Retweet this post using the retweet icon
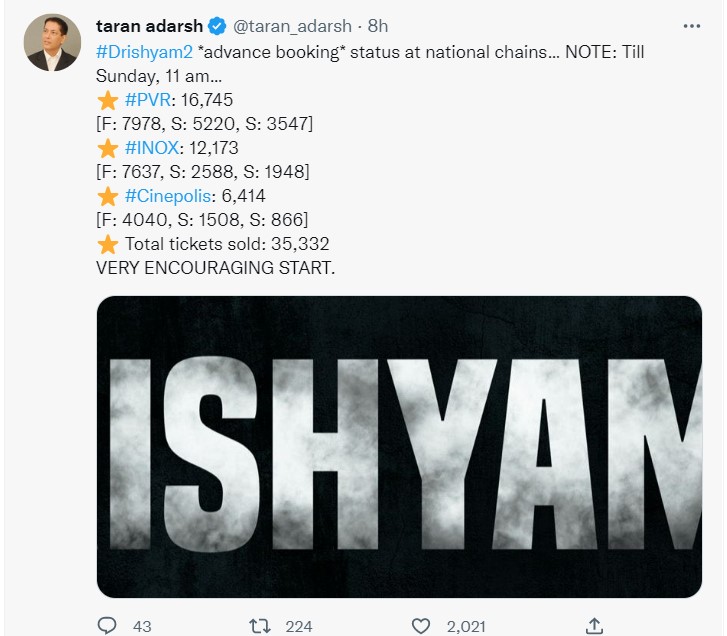This screenshot has height=636, width=727. click(259, 626)
